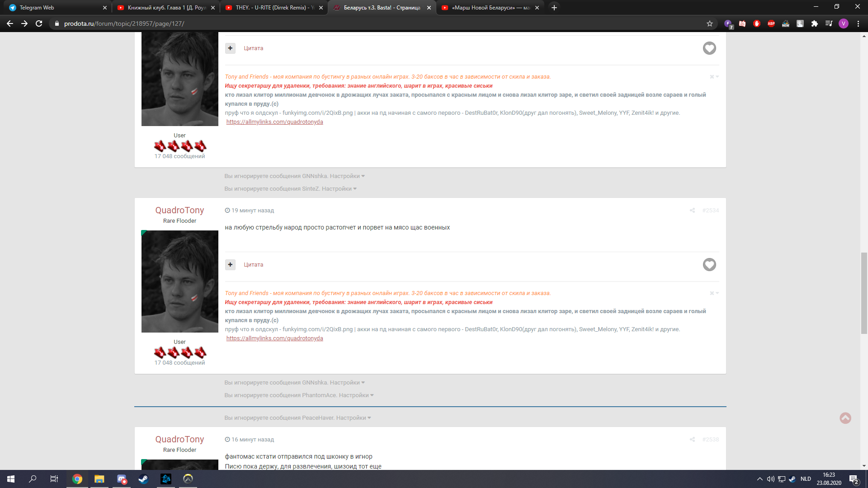Reload the page
The height and width of the screenshot is (488, 868).
click(39, 23)
